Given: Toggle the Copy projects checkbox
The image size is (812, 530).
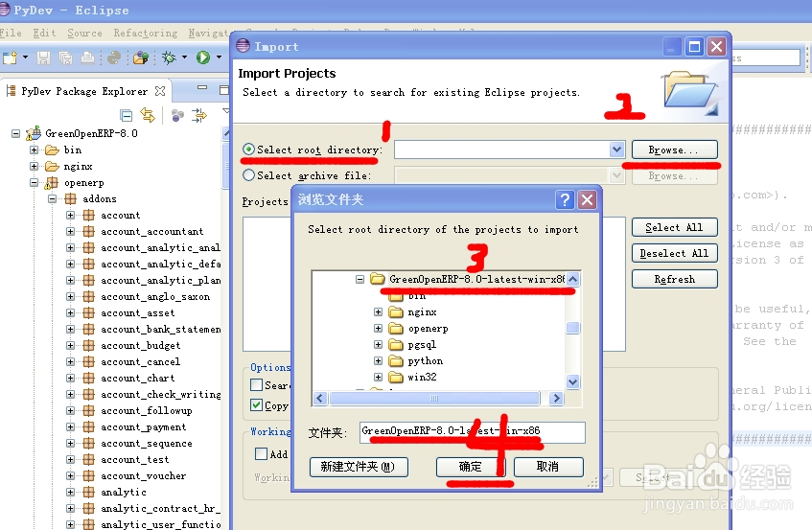Looking at the screenshot, I should (256, 404).
